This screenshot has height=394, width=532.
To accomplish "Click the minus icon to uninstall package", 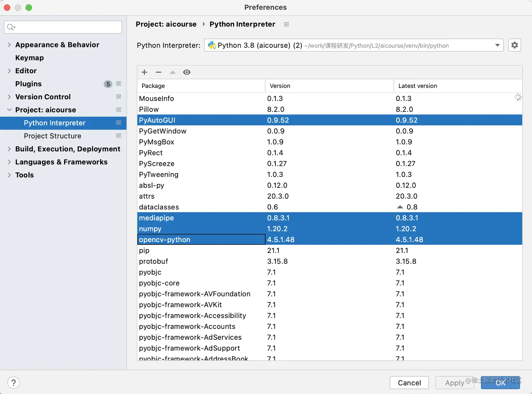I will click(x=158, y=72).
